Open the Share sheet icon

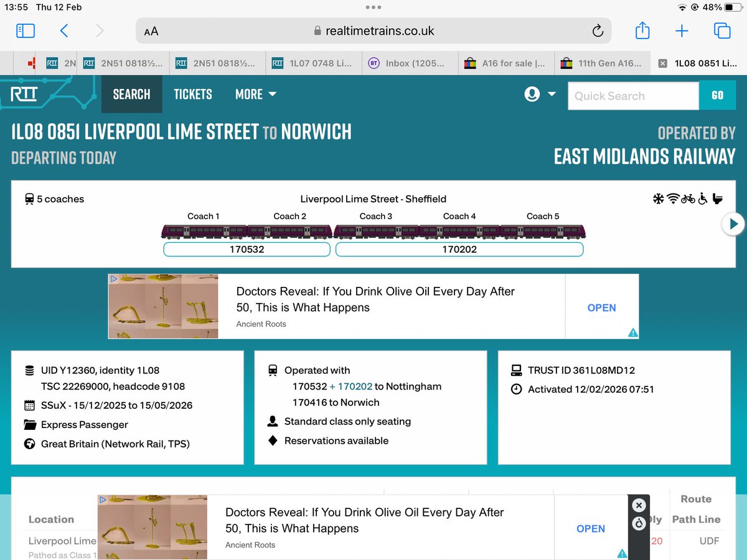(642, 30)
